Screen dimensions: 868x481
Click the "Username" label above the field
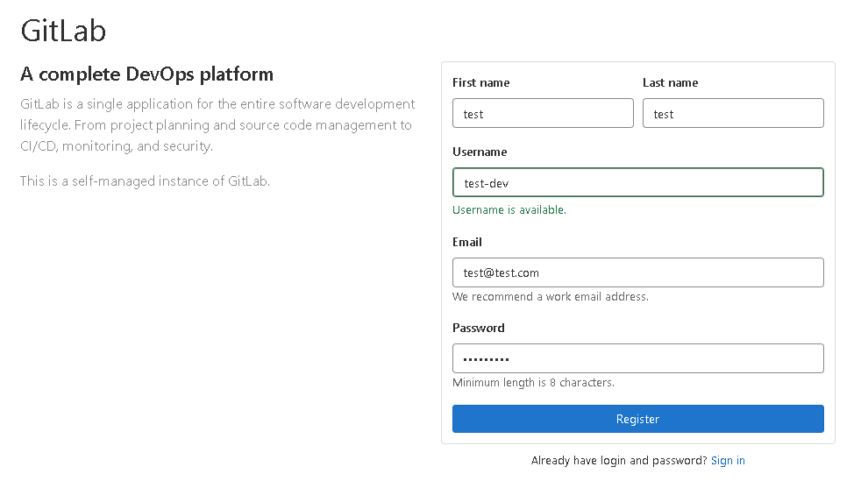point(480,152)
